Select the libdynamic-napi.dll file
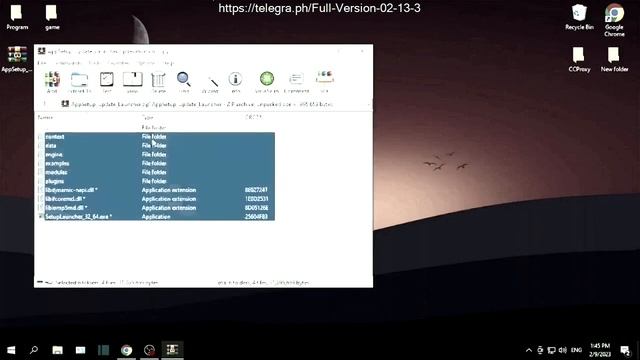 (x=155, y=190)
